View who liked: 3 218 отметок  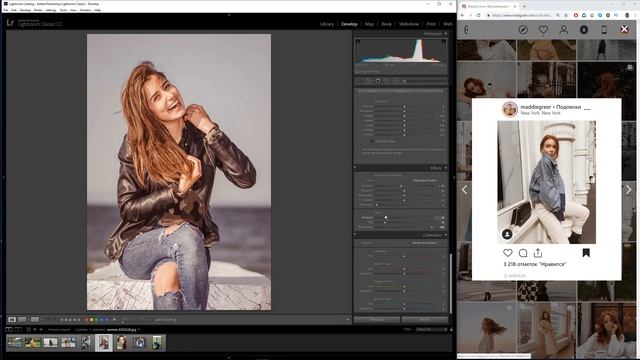pos(535,264)
